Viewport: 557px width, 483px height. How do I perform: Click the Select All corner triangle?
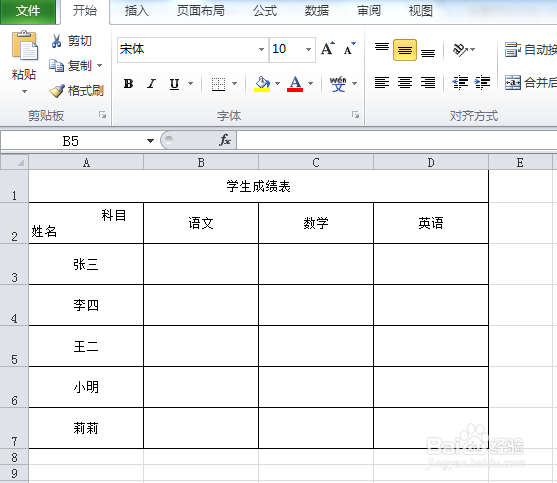coord(15,162)
